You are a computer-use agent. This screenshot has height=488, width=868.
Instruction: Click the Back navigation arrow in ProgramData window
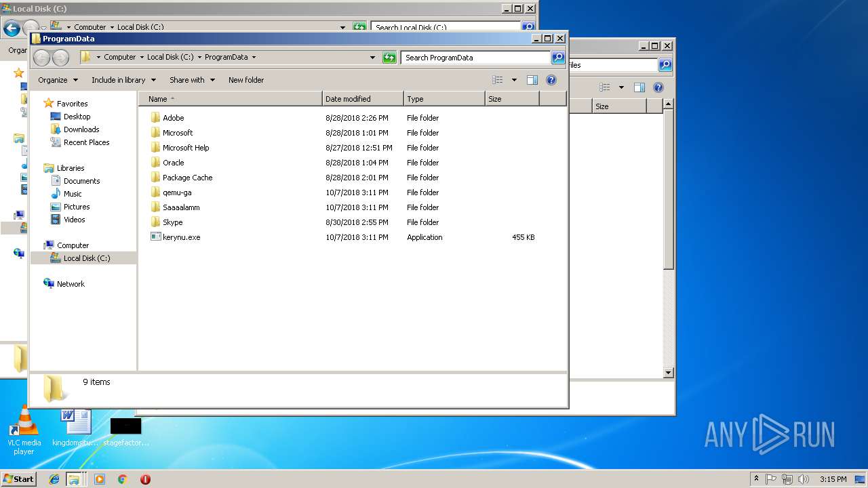(42, 58)
